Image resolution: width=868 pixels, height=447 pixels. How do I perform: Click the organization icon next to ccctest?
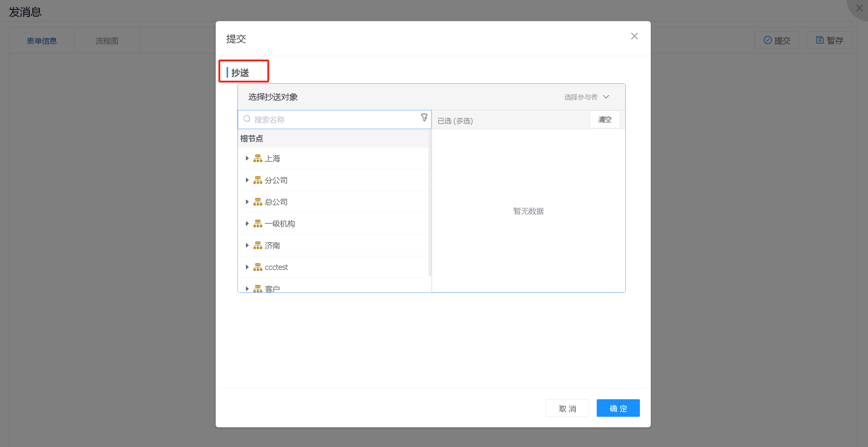tap(258, 267)
